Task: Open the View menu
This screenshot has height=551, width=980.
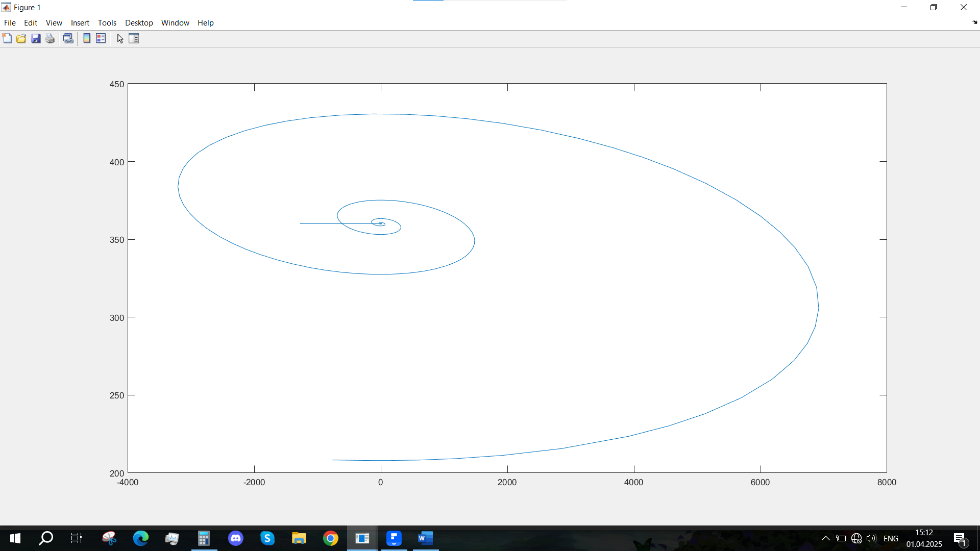Action: click(54, 23)
